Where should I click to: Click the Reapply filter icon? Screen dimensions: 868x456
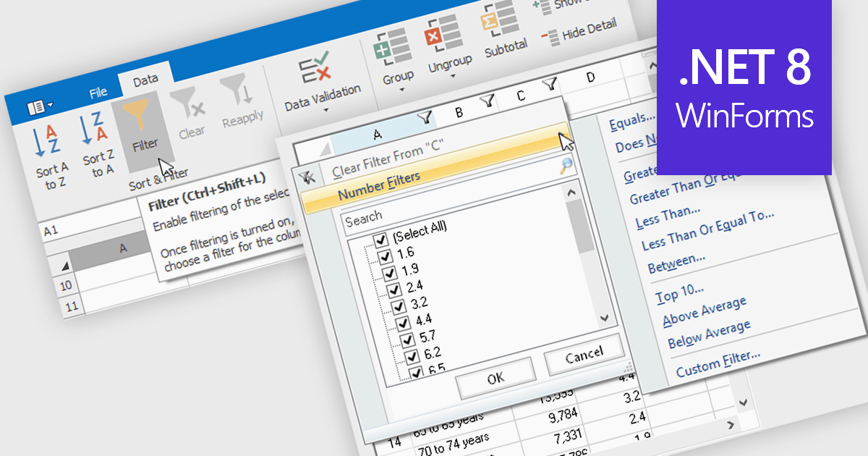[x=236, y=89]
